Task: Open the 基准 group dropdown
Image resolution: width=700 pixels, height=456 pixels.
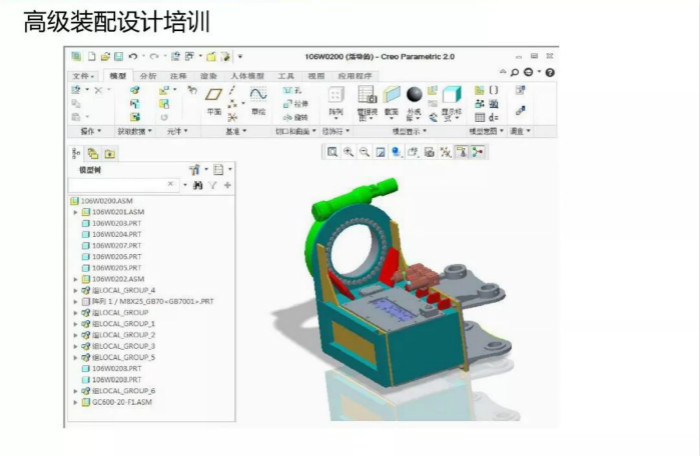Action: [236, 131]
